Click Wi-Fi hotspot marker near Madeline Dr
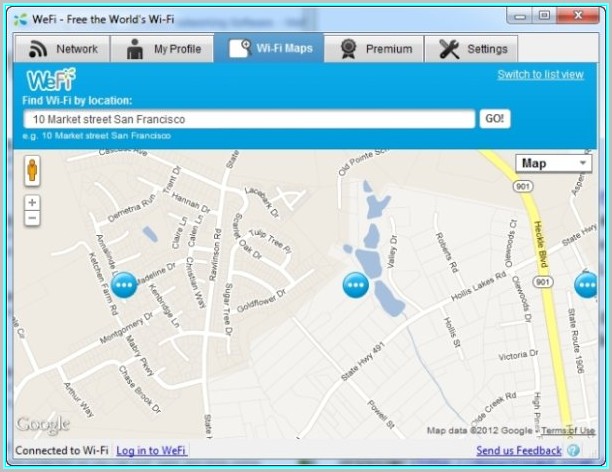 124,285
